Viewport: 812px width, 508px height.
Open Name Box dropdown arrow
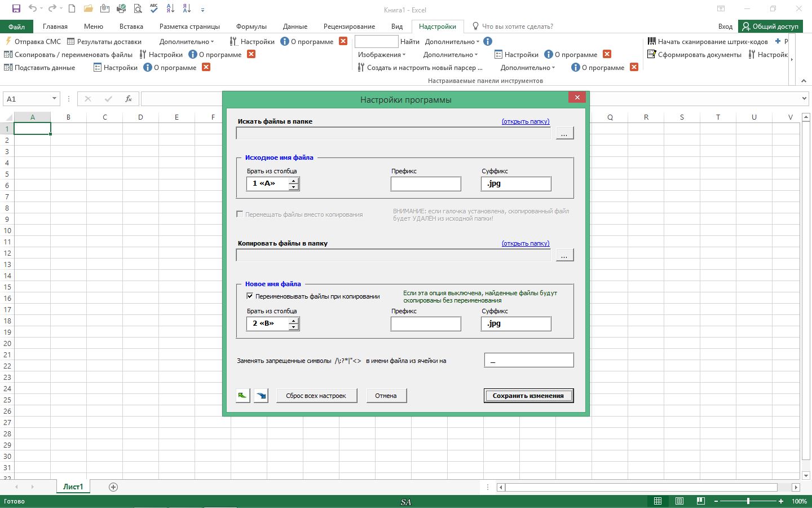(54, 99)
